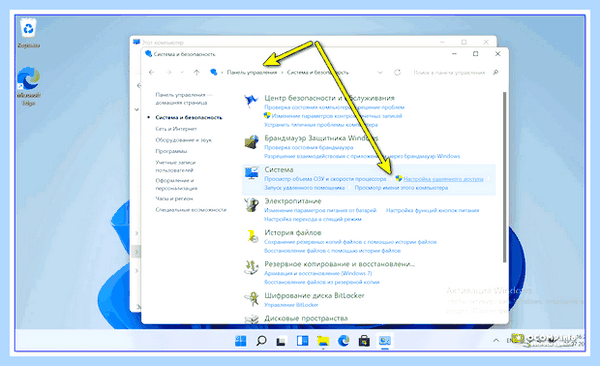Click the vertical scrollbar in Control Panel

click(504, 177)
